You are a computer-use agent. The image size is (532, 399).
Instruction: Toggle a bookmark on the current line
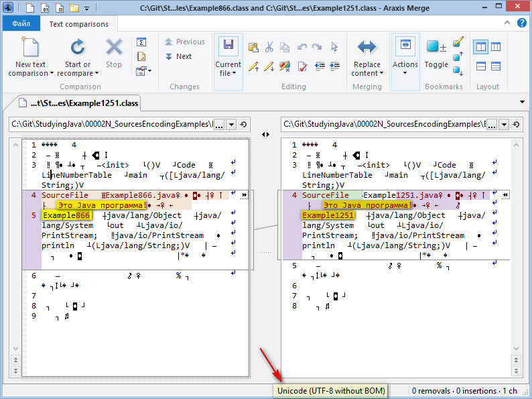[436, 54]
